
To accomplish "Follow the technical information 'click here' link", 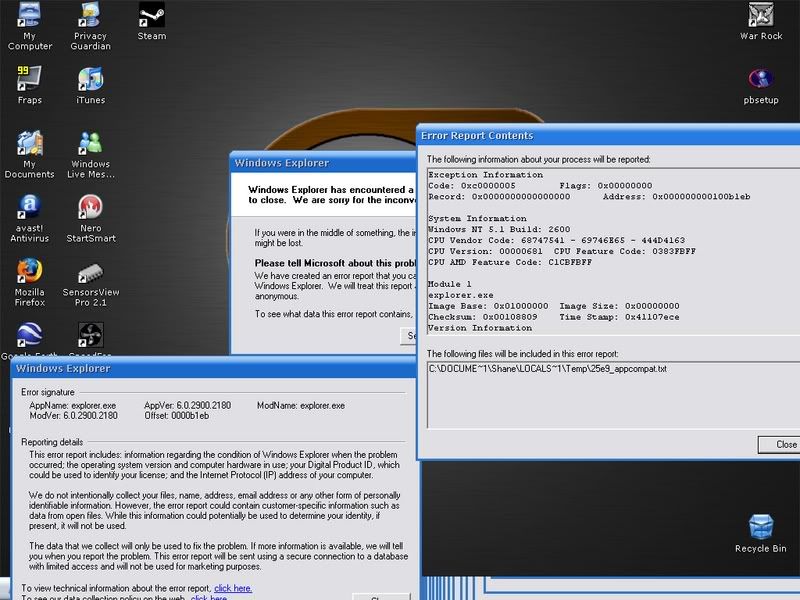I will pos(233,589).
